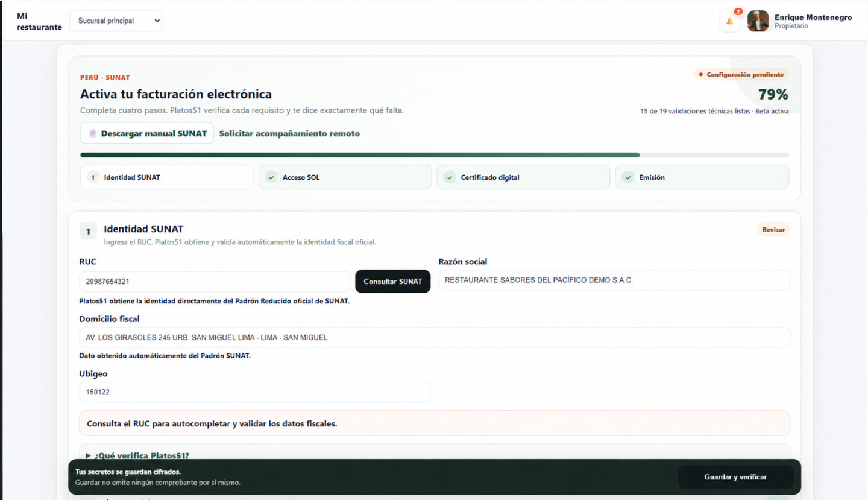Go to the Identidad SUNAT step tab
This screenshot has height=500, width=868.
[167, 177]
